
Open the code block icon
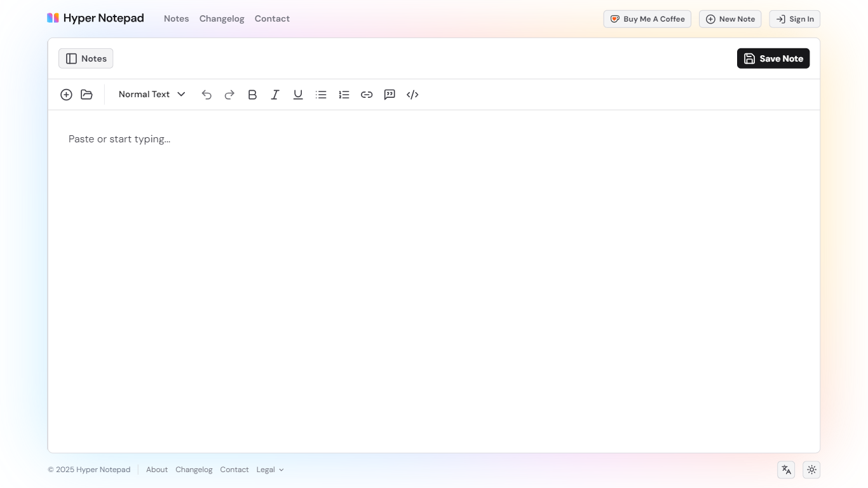click(412, 94)
